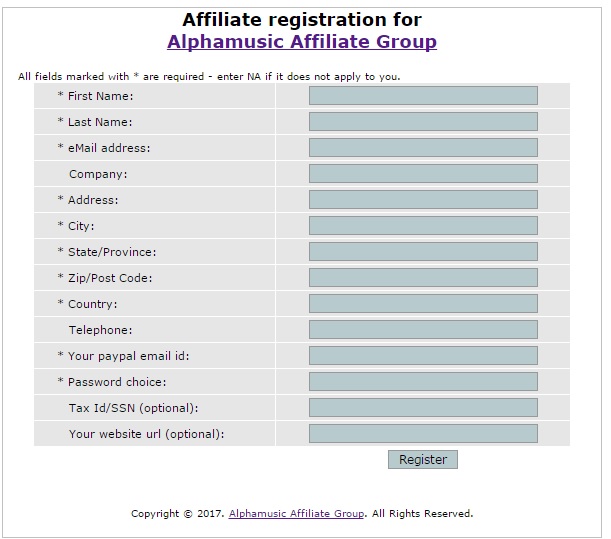Click the 'First Name' label text
This screenshot has height=539, width=611.
pos(101,96)
